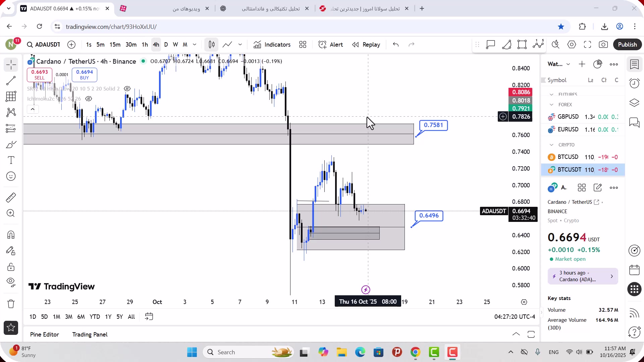Open the alerts clock panel
Image resolution: width=644 pixels, height=362 pixels.
634,83
